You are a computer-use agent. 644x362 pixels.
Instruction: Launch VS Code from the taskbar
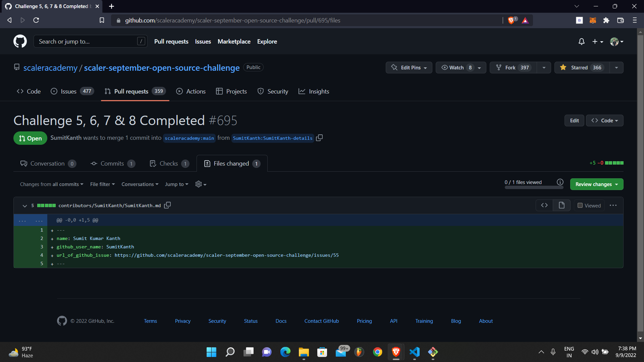[414, 352]
